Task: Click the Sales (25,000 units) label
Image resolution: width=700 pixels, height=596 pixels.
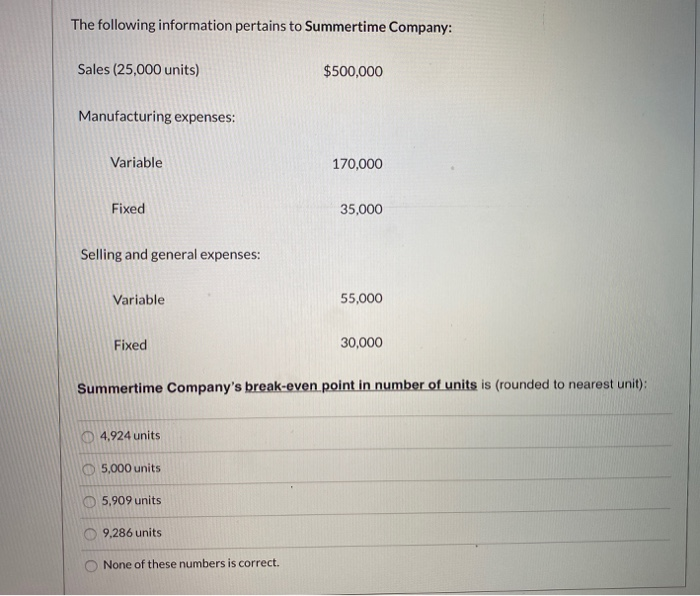Action: (138, 70)
